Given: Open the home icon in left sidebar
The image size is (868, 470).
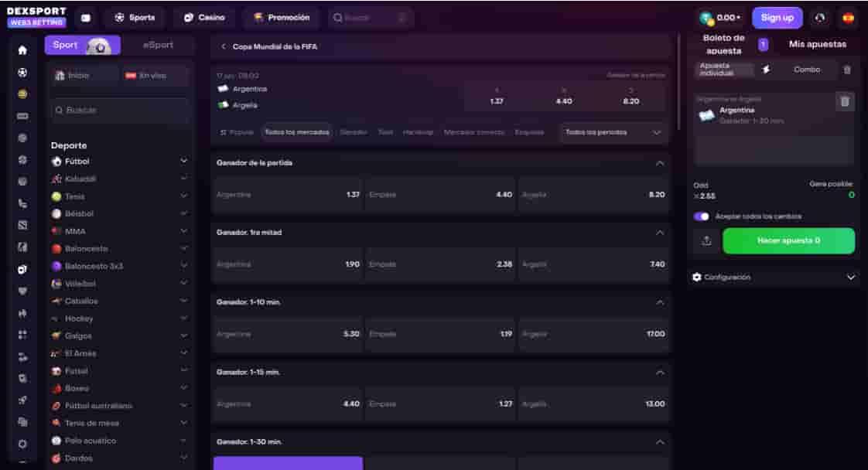Looking at the screenshot, I should point(22,50).
